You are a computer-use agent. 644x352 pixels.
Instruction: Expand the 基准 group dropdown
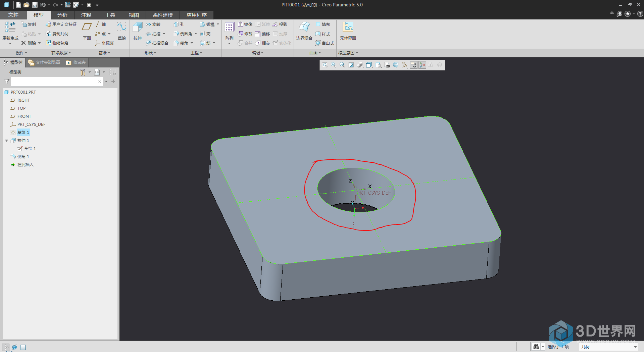(x=104, y=53)
